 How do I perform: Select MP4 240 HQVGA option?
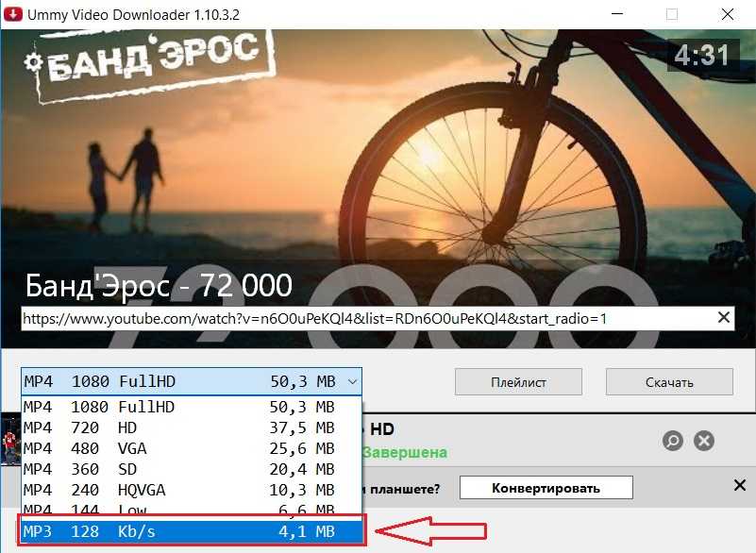point(192,490)
